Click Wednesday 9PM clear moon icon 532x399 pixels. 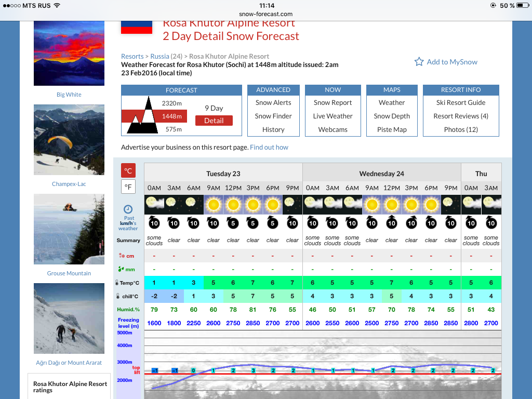(451, 205)
